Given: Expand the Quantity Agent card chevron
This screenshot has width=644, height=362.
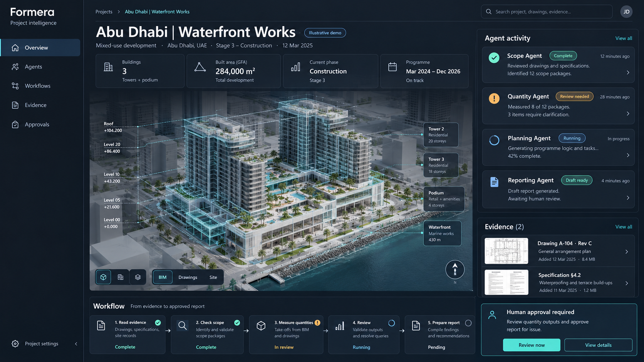Looking at the screenshot, I should tap(628, 114).
